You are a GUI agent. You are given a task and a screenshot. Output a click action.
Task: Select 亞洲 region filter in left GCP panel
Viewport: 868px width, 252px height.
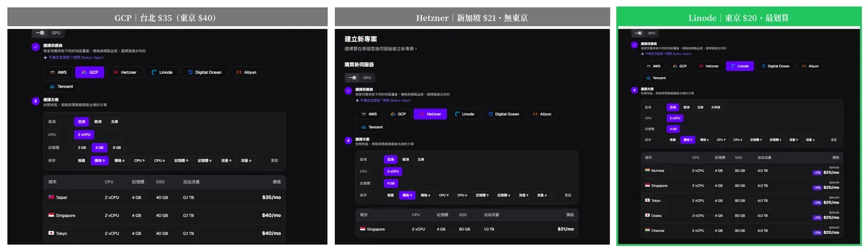point(82,122)
